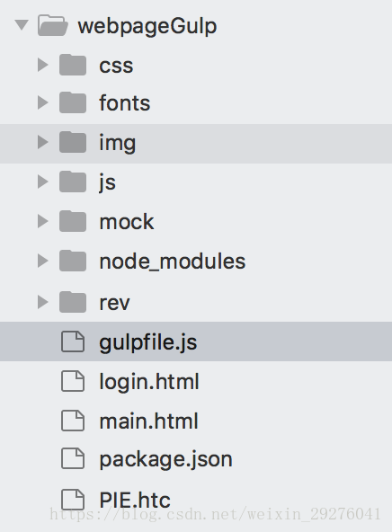Viewport: 392px width, 532px height.
Task: Click the css folder icon
Action: click(x=73, y=65)
